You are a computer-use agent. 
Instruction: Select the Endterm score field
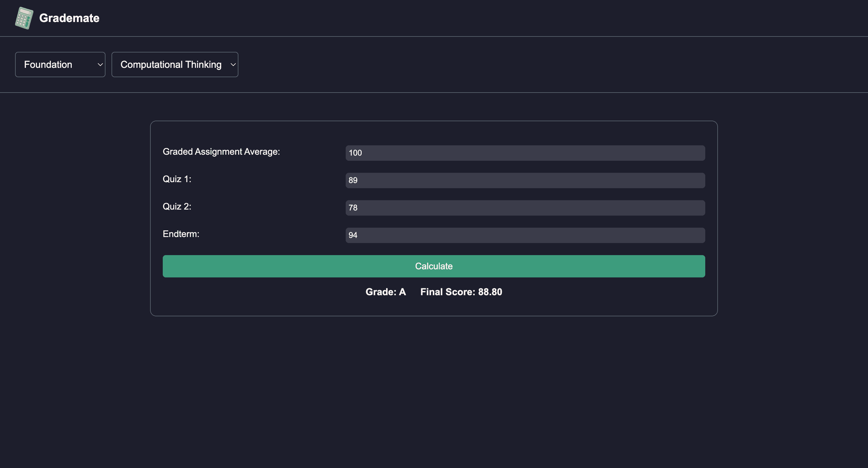[525, 235]
